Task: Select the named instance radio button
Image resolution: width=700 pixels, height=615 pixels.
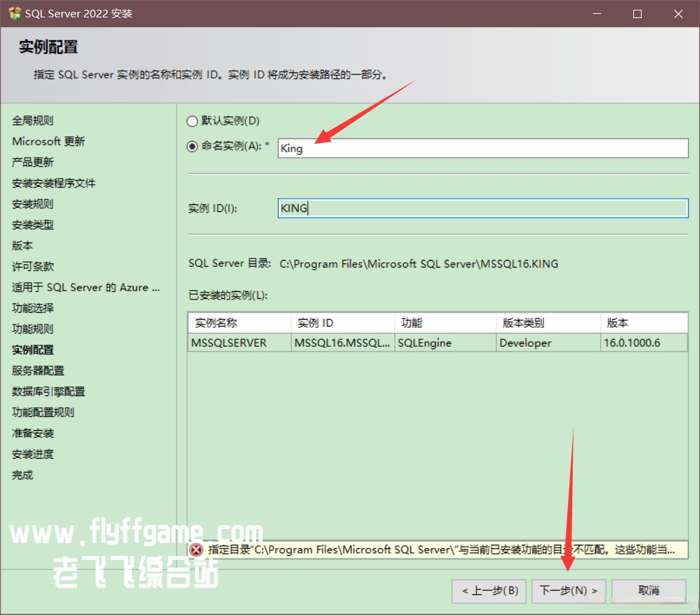Action: [193, 147]
